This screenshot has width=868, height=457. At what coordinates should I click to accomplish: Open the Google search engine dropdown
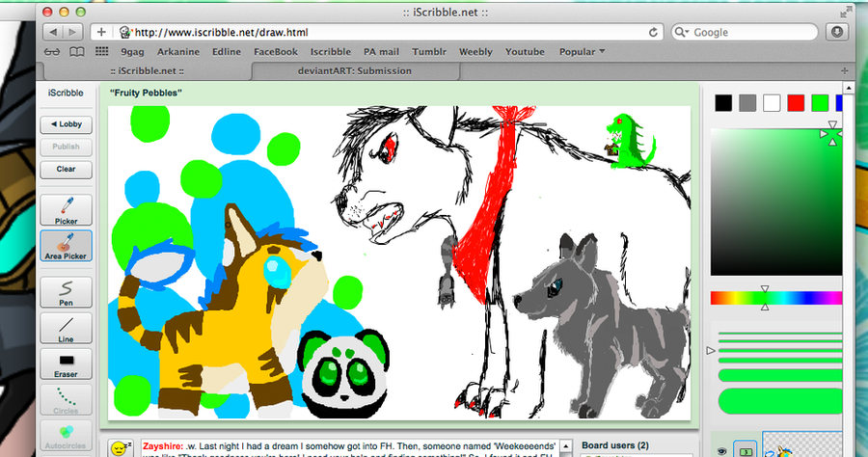682,33
